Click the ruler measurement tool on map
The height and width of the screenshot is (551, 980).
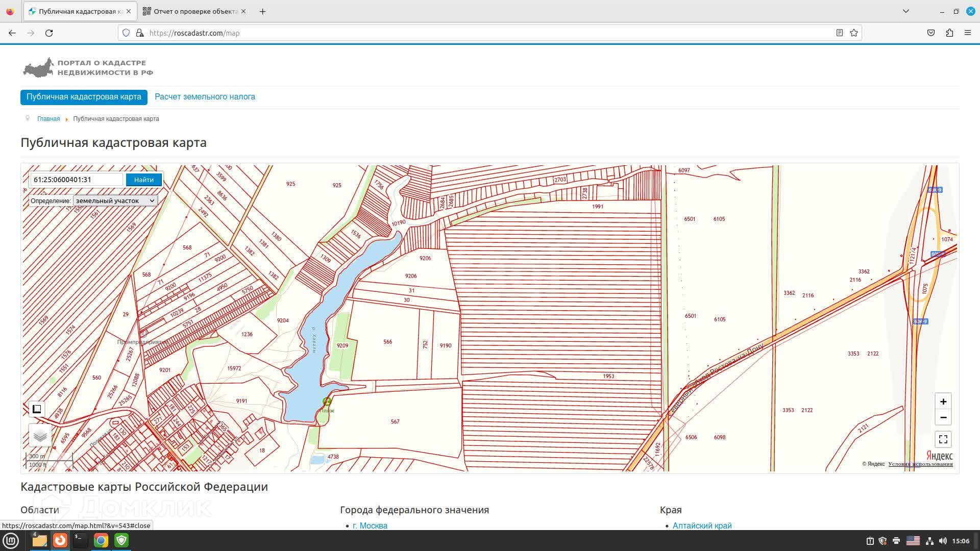tap(37, 409)
